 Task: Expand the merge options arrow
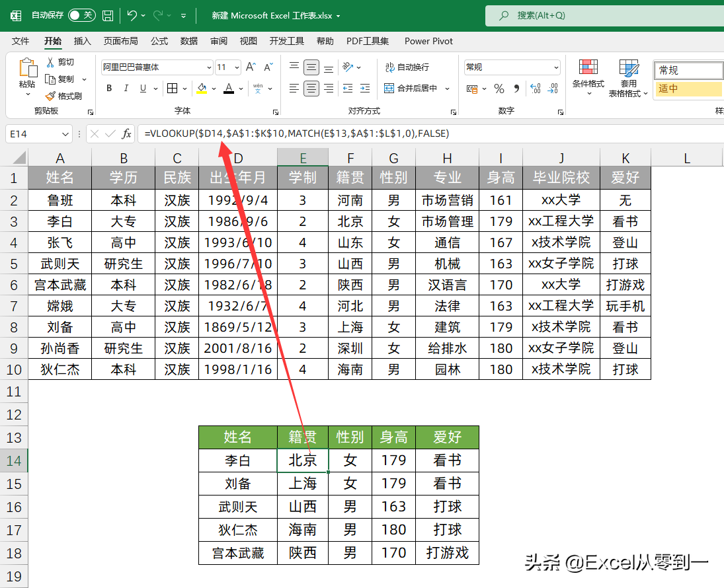pos(447,88)
